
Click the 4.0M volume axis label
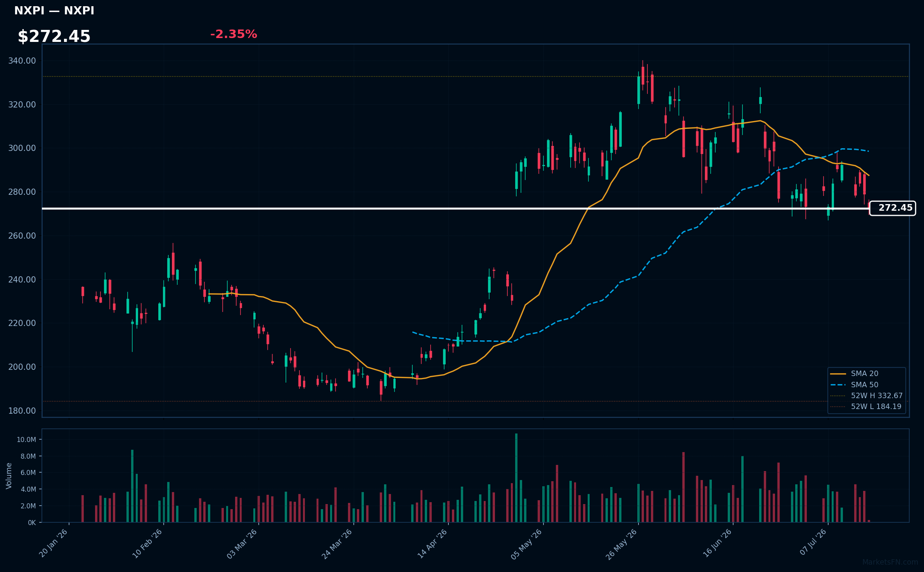(x=28, y=489)
